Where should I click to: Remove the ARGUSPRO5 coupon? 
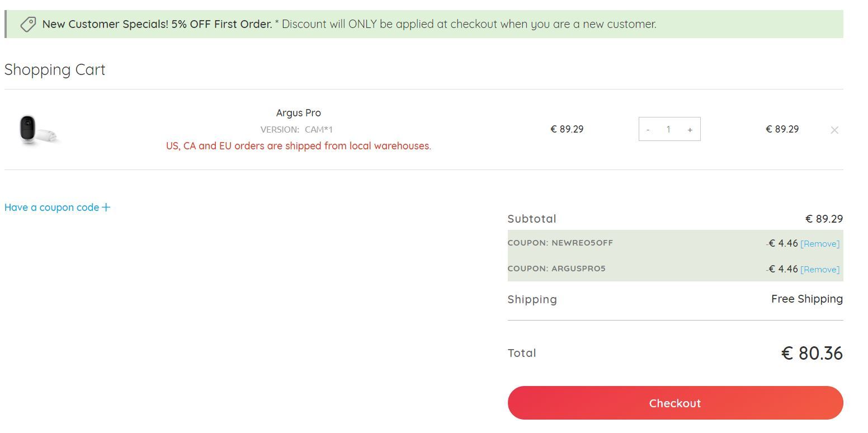(x=819, y=270)
